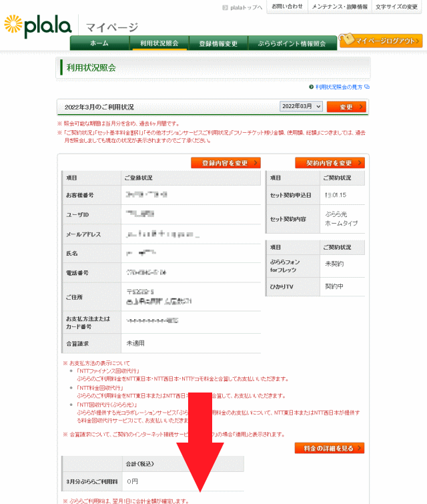
Task: Click the 利用状況照会 page heading
Action: point(91,67)
